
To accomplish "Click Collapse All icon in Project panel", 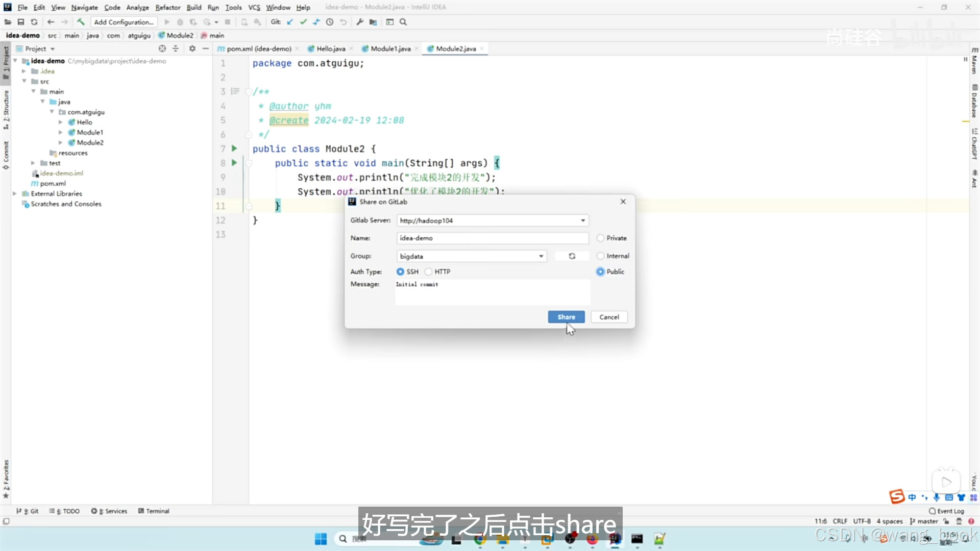I will [176, 48].
